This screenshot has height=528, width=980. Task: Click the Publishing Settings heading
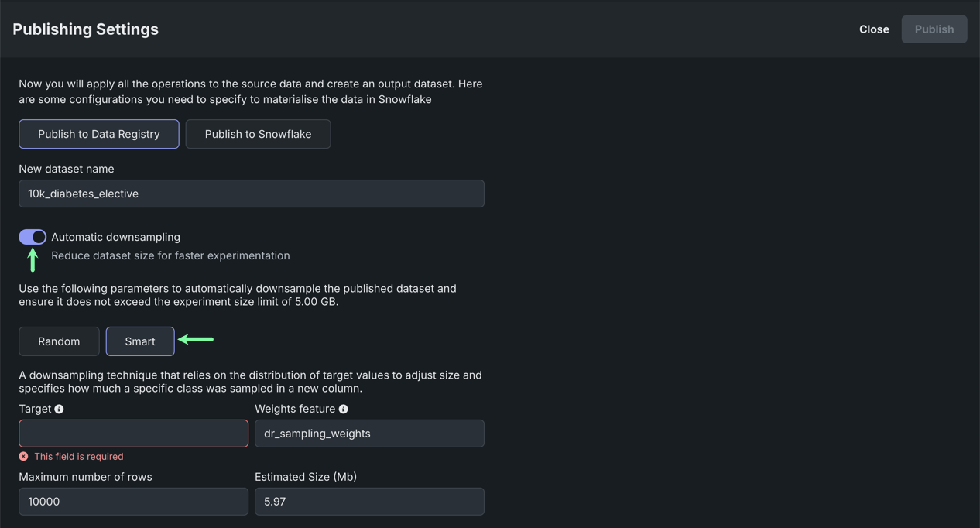click(85, 29)
